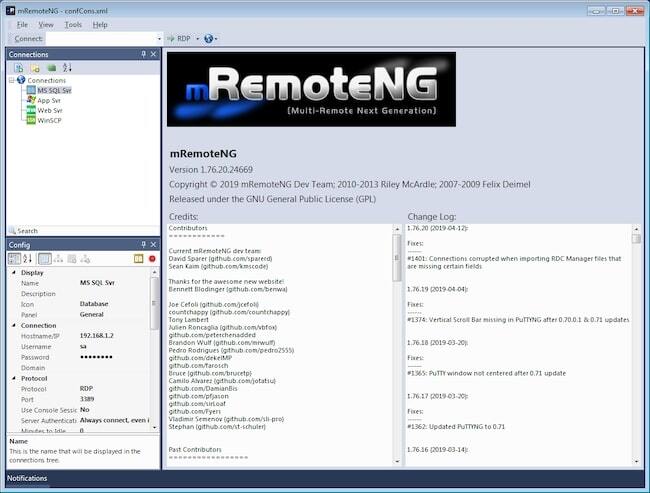Screen dimensions: 650x493
Task: Click the yellow Icon picker button in Config toolbar
Action: [x=138, y=259]
